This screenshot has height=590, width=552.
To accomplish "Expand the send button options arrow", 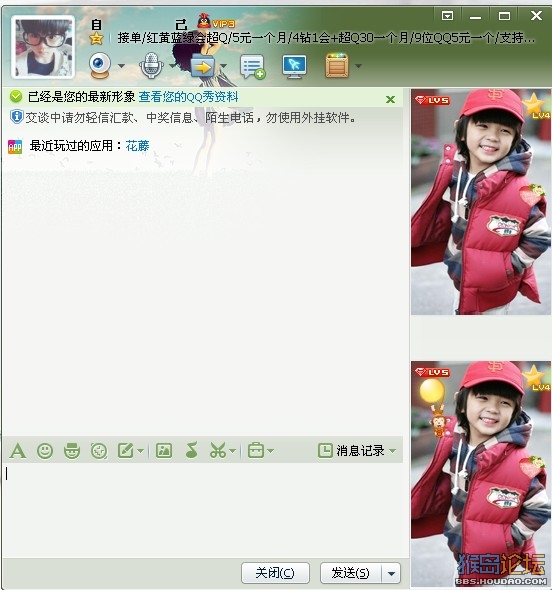I will pyautogui.click(x=391, y=573).
